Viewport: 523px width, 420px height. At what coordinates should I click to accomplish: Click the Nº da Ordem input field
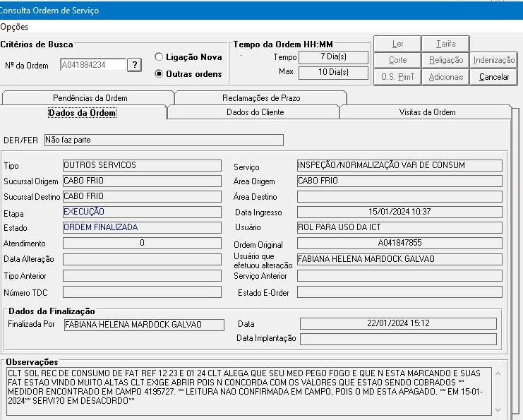click(93, 65)
